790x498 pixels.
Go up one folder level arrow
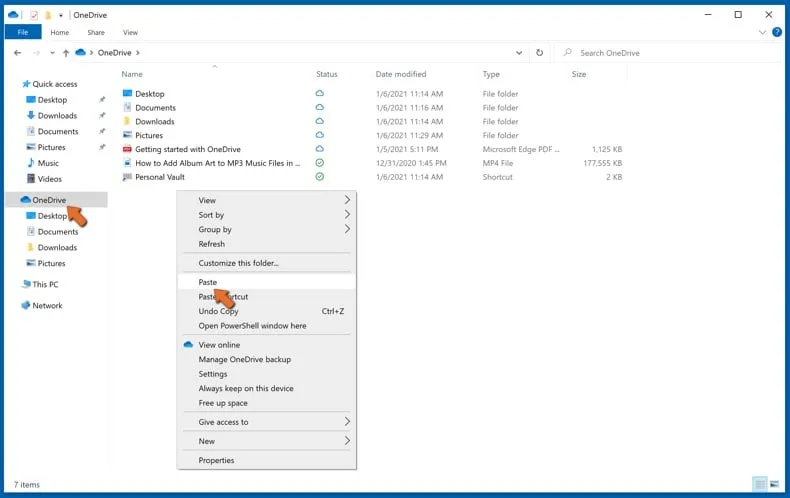click(x=65, y=52)
